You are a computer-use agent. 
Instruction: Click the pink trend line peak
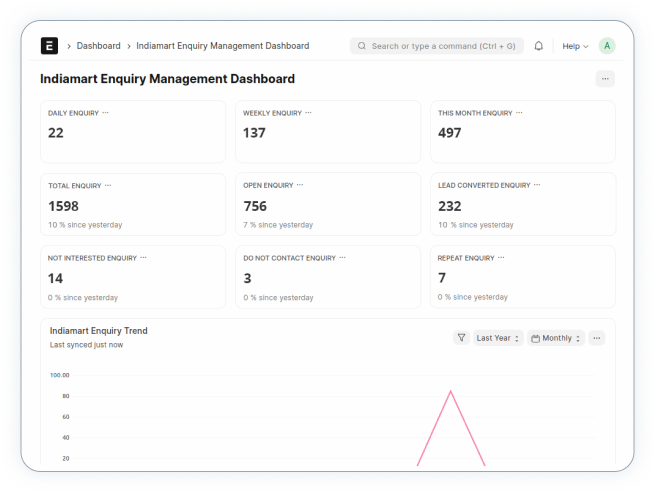point(450,391)
